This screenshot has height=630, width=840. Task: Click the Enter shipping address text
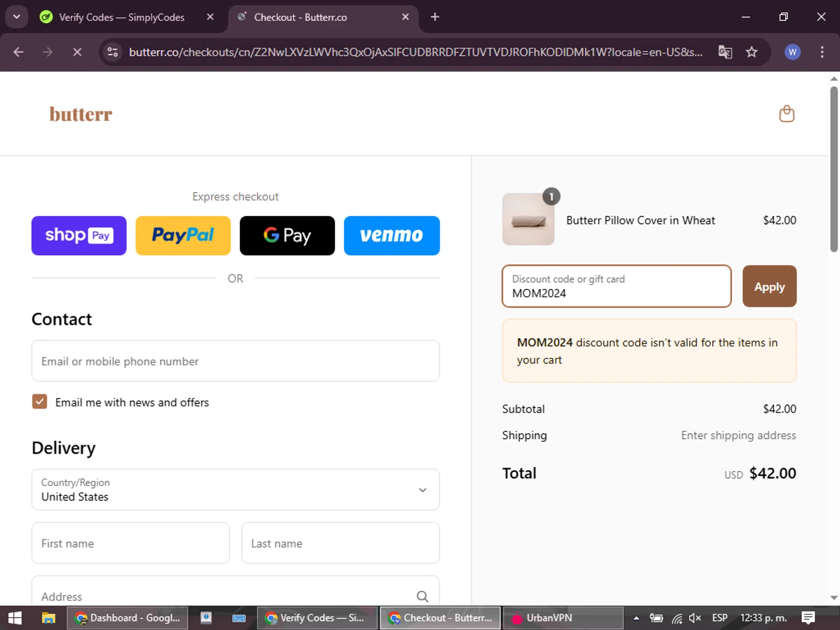pos(738,435)
